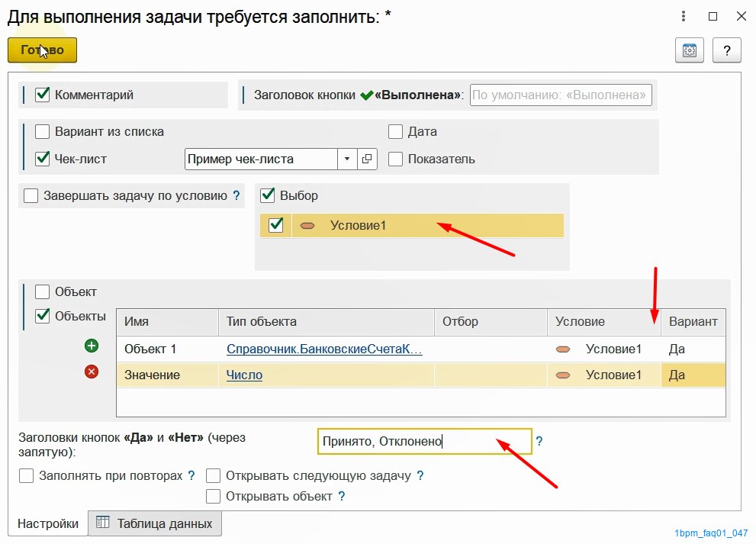Screen dimensions: 756x544
Task: Click the question mark help button
Action: pyautogui.click(x=726, y=50)
